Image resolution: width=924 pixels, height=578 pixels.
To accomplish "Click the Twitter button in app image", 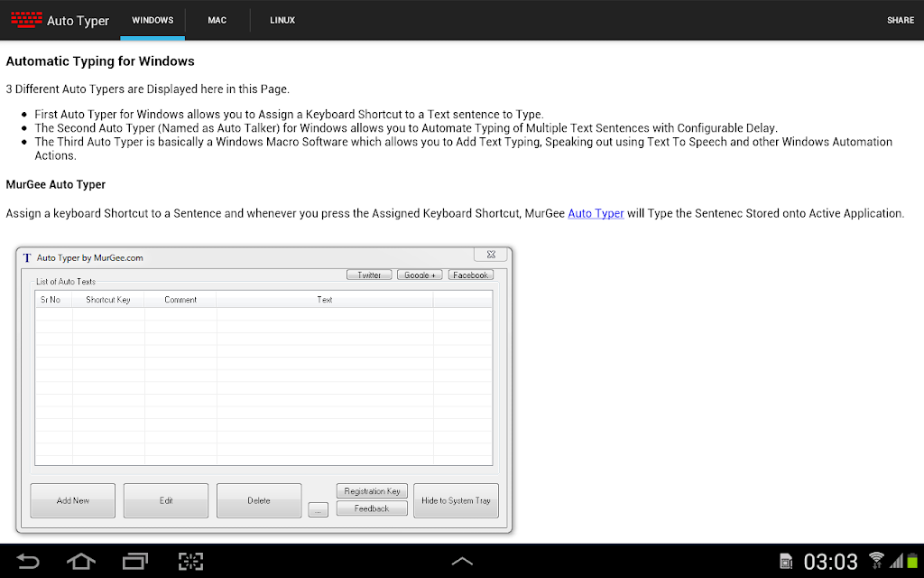I will [369, 275].
